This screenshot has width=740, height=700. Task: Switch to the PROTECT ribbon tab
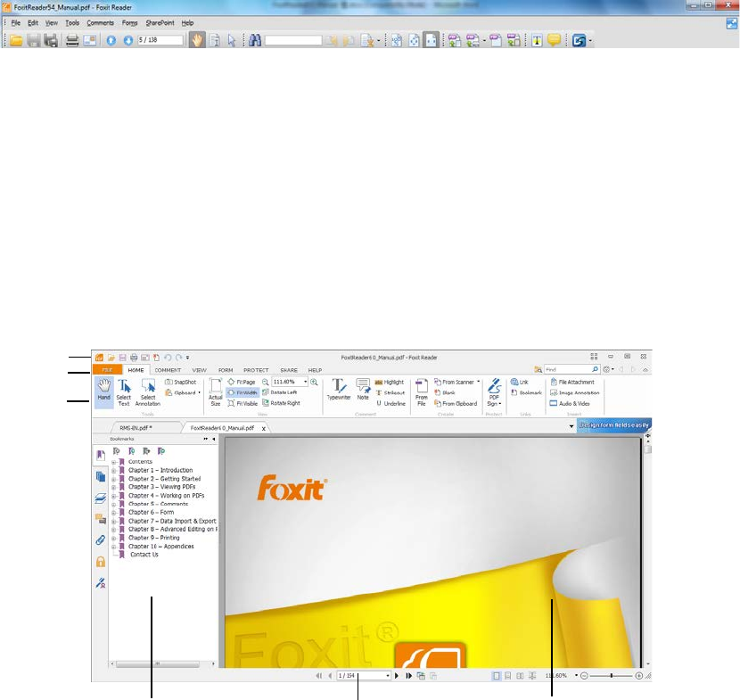pyautogui.click(x=256, y=370)
